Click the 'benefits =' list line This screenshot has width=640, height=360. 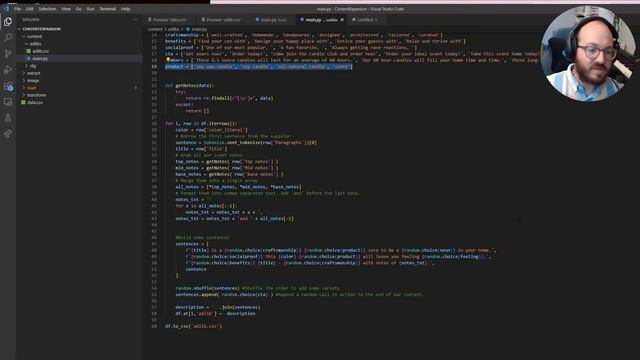click(315, 41)
